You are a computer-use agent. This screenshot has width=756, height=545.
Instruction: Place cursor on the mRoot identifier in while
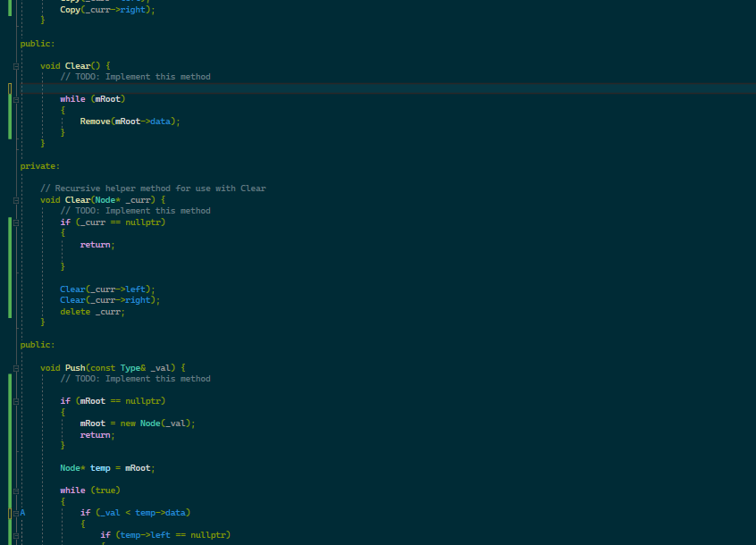[x=106, y=98]
